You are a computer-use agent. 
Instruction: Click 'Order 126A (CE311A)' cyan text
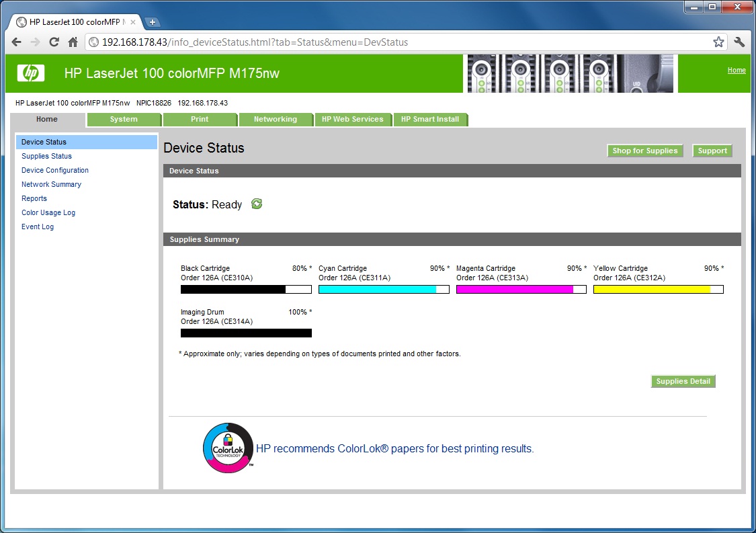click(x=354, y=278)
